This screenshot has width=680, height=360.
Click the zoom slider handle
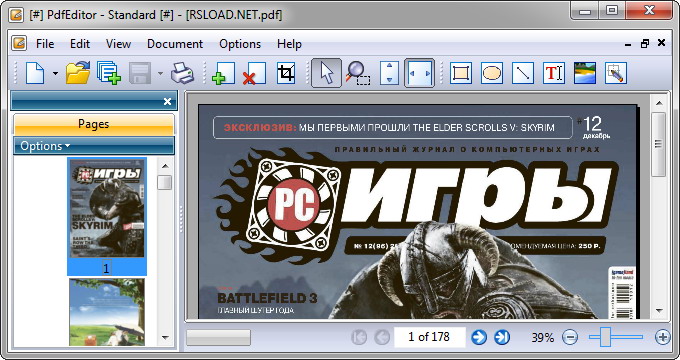(x=606, y=337)
